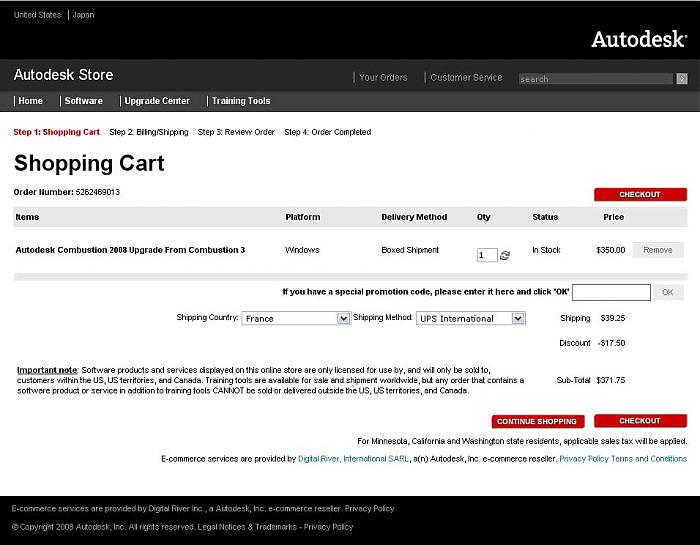
Task: Click the In Stock status text
Action: pos(546,250)
